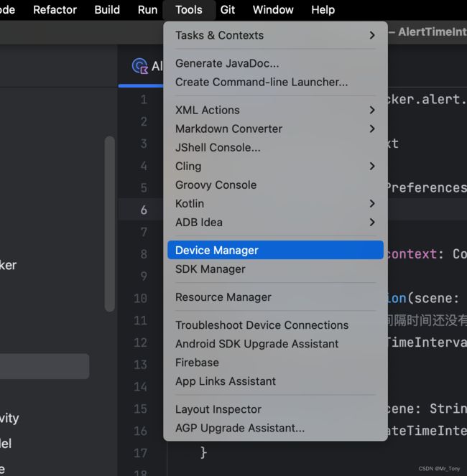Expand the Kotlin submenu arrow
467x476 pixels.
(x=372, y=203)
